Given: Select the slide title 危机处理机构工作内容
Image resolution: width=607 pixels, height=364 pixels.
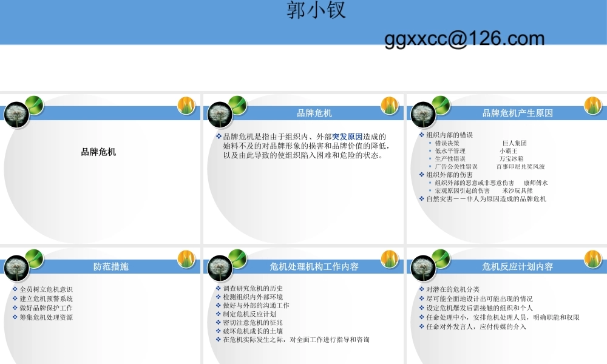Looking at the screenshot, I should (x=314, y=266).
